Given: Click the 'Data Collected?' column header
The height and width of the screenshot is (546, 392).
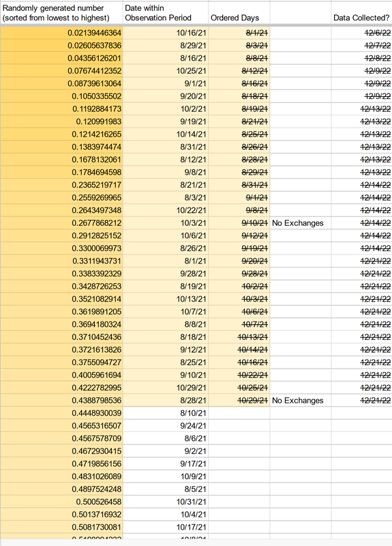Looking at the screenshot, I should click(x=361, y=13).
